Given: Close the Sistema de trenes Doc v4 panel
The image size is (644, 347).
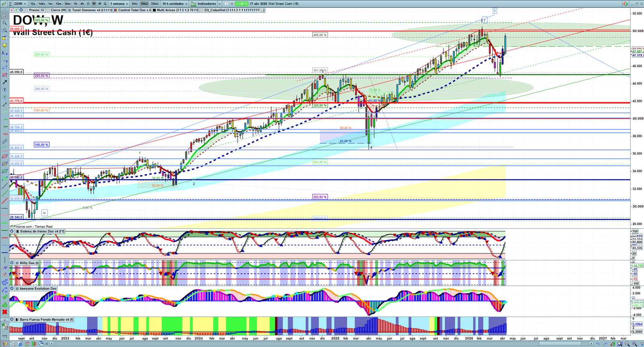Looking at the screenshot, I should [x=12, y=231].
